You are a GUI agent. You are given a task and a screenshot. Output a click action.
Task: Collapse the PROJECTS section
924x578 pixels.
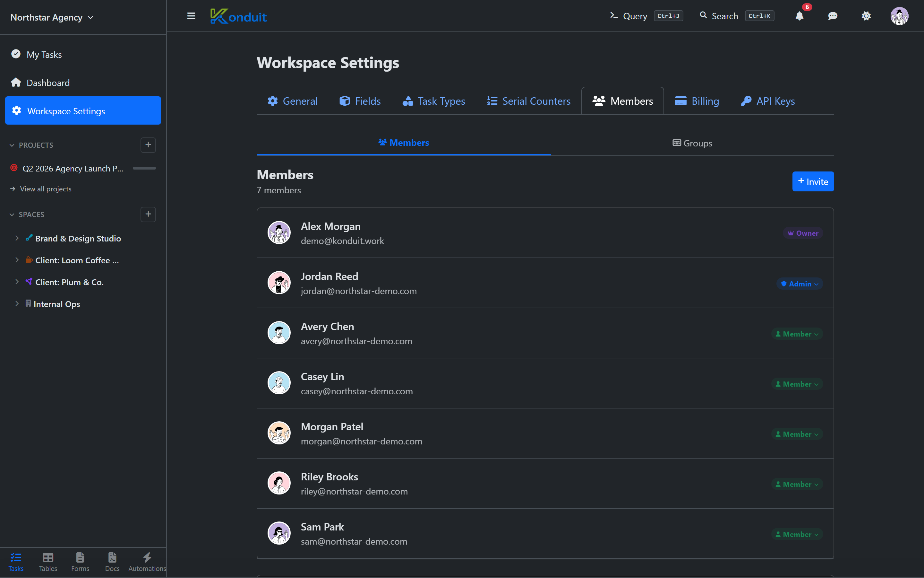[x=31, y=145]
